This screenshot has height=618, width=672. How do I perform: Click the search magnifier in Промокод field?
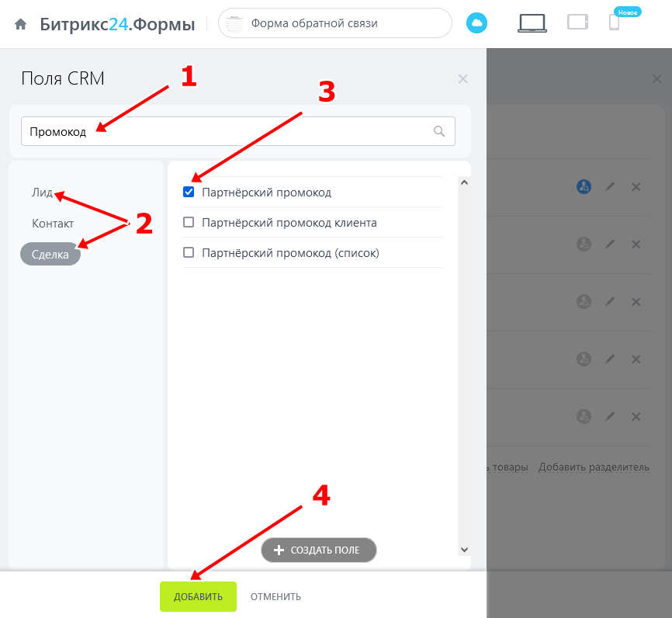click(x=439, y=131)
